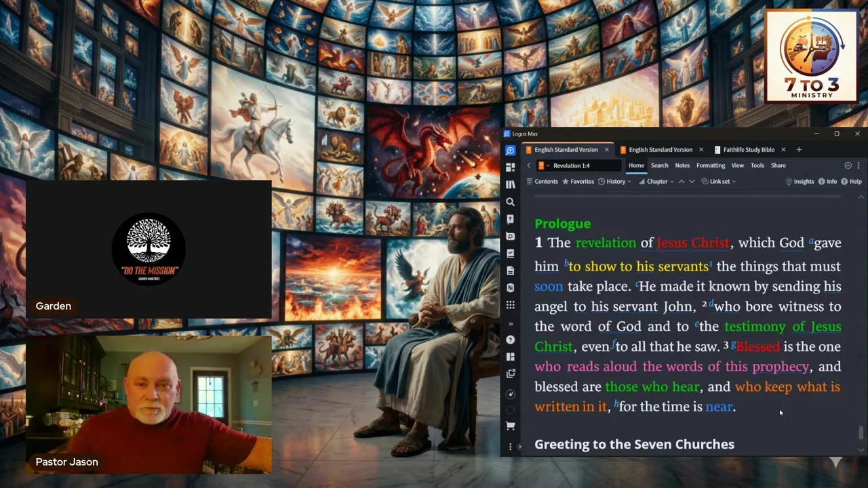
Task: Collapse the toolbar with circled up arrow
Action: tap(848, 165)
